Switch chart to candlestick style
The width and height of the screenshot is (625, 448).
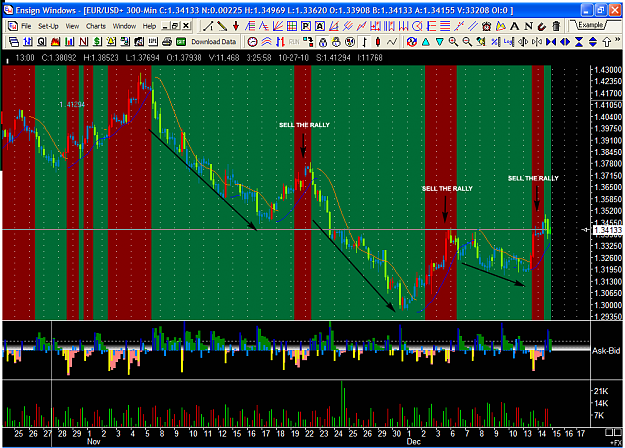(378, 42)
